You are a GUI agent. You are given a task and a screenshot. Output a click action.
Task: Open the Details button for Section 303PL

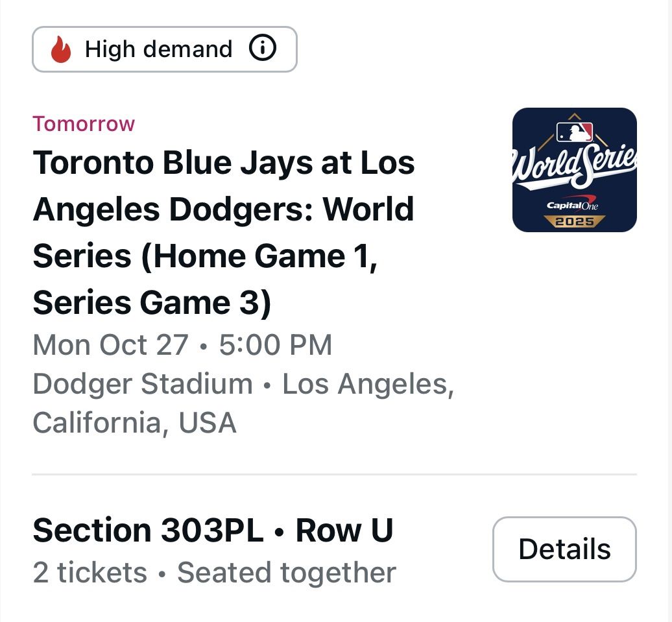click(x=564, y=549)
